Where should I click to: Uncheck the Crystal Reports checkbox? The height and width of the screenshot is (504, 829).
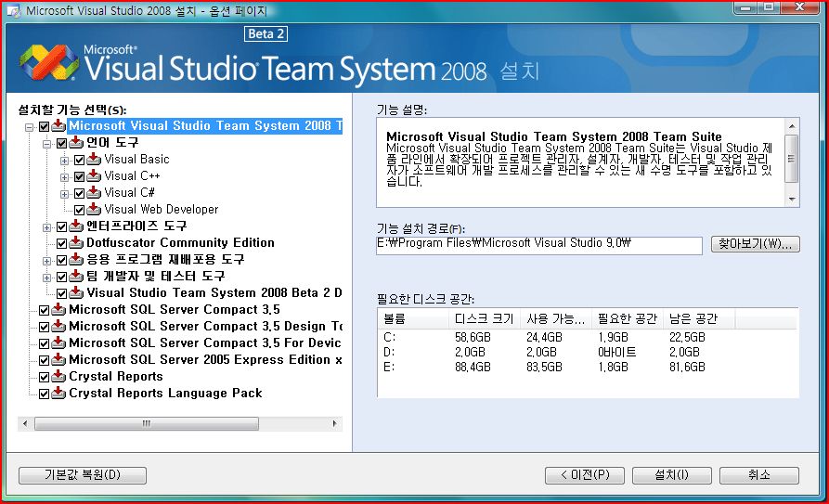click(45, 378)
